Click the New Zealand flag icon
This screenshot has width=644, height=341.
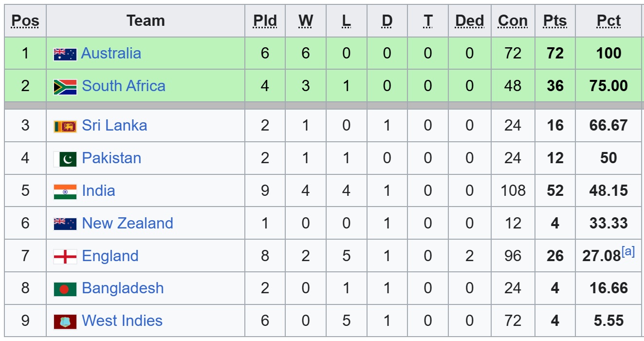(65, 224)
